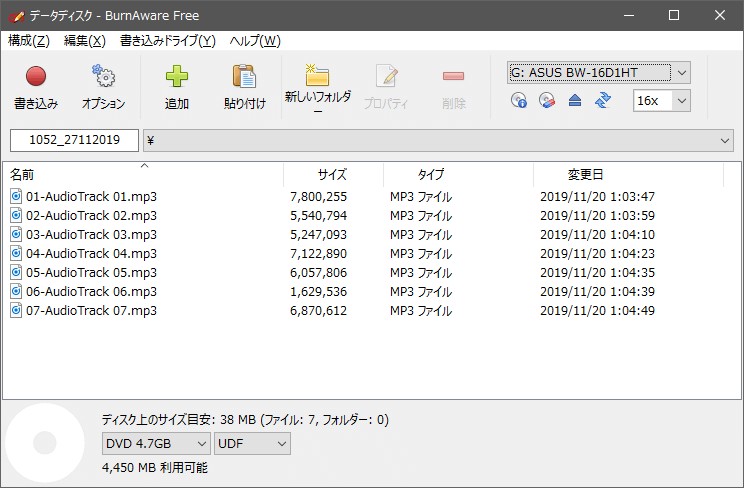Click icon of 06-AudioTrack 06.mp3
The width and height of the screenshot is (744, 488).
[16, 291]
